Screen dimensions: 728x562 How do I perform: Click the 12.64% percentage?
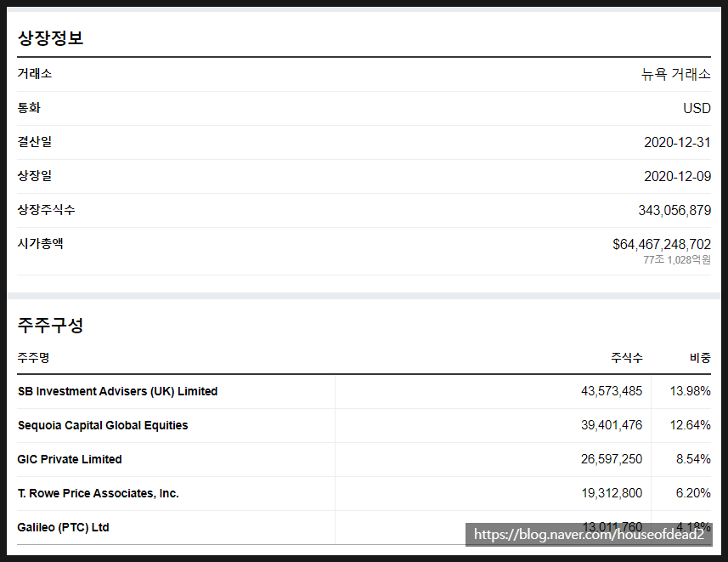click(690, 425)
